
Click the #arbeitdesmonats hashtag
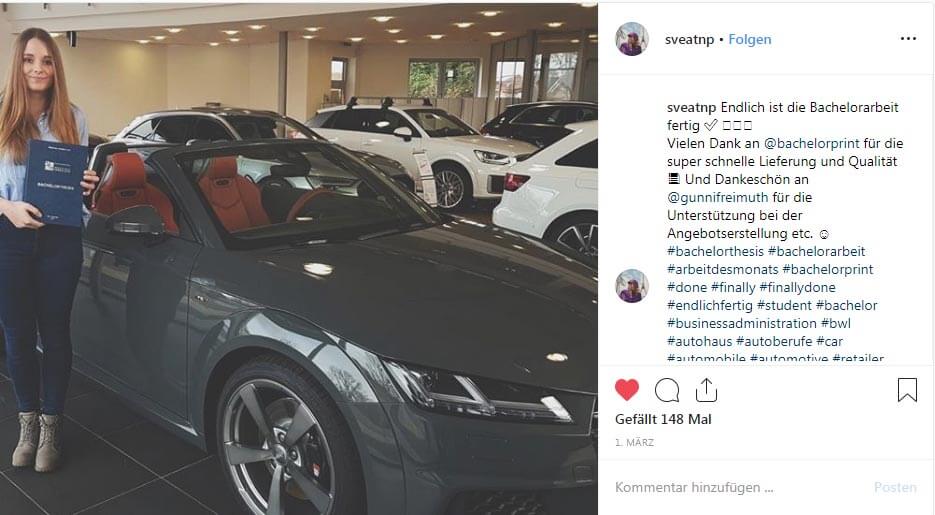tap(723, 269)
